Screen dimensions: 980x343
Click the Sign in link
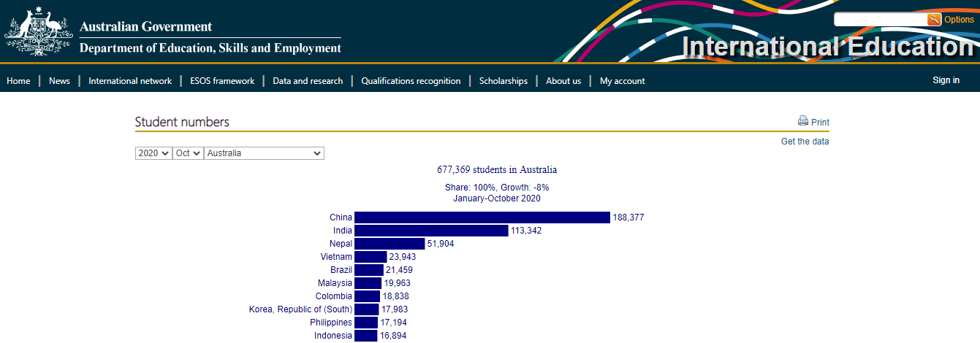pos(946,80)
